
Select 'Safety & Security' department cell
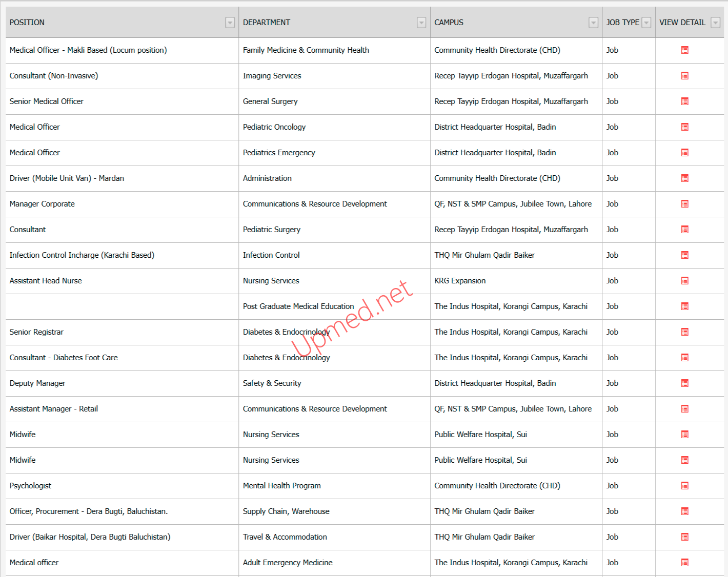(334, 383)
